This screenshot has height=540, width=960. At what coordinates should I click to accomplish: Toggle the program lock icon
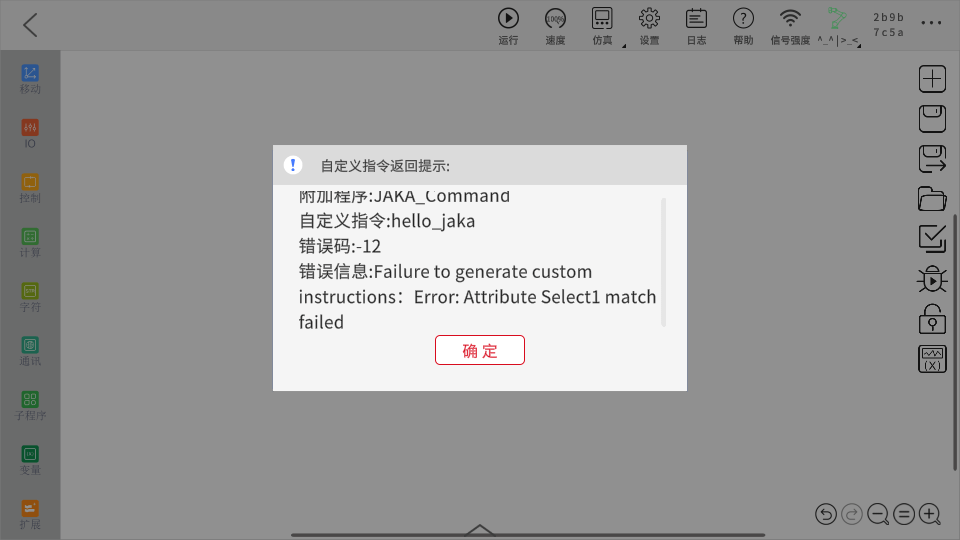(932, 319)
